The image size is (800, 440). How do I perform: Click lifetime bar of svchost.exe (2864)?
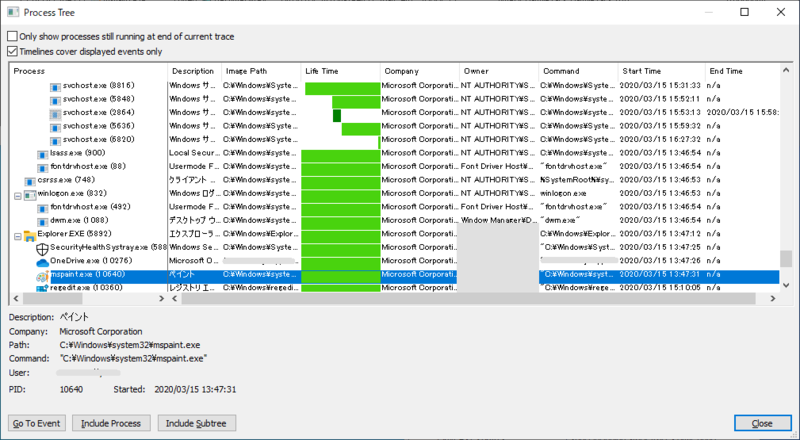[x=337, y=115]
